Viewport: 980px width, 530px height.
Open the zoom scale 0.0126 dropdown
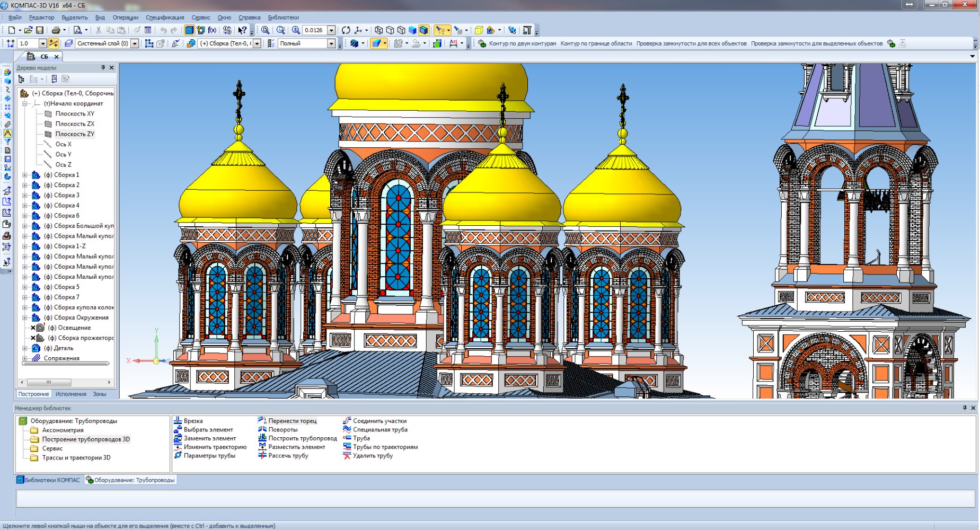331,30
